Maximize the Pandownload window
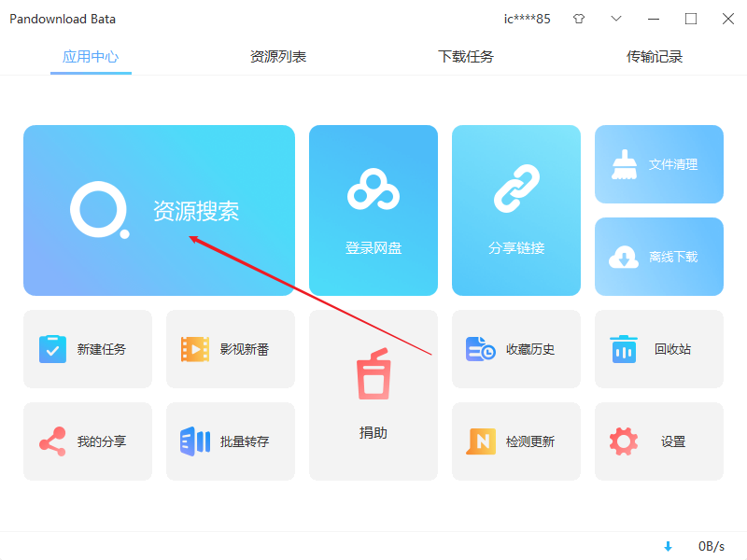This screenshot has width=747, height=560. tap(691, 19)
